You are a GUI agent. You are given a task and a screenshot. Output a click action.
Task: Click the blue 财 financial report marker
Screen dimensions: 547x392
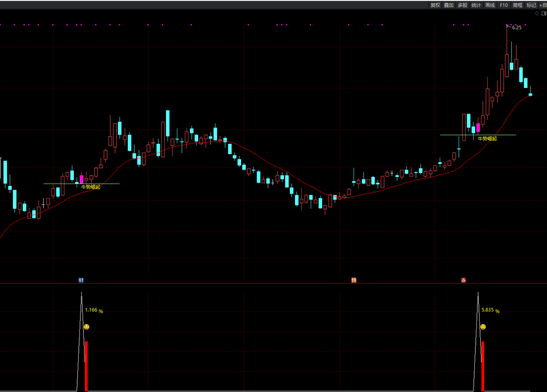81,280
